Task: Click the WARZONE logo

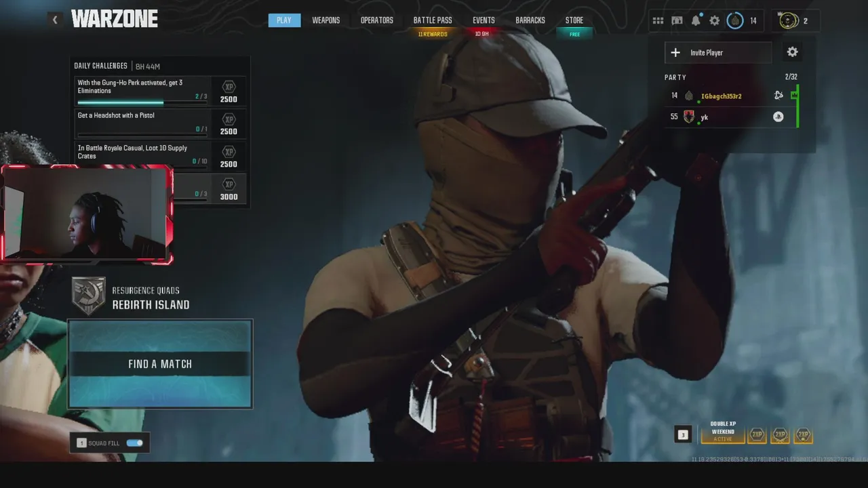Action: [115, 19]
